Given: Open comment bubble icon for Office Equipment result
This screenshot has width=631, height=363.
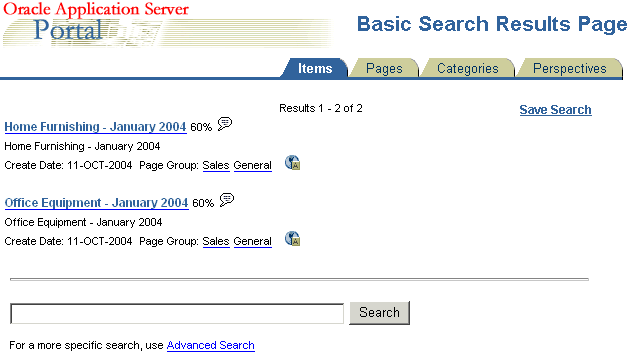Looking at the screenshot, I should 227,200.
